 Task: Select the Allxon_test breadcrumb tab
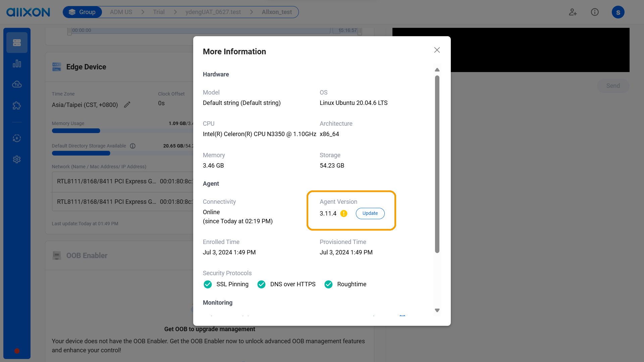click(277, 12)
